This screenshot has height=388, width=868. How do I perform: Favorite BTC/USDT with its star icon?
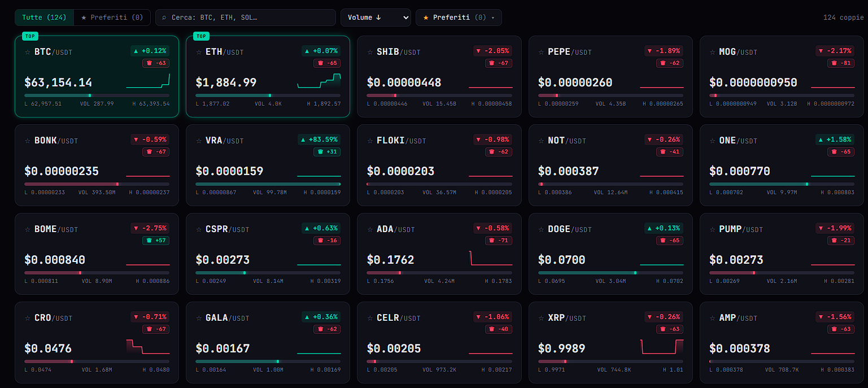28,52
